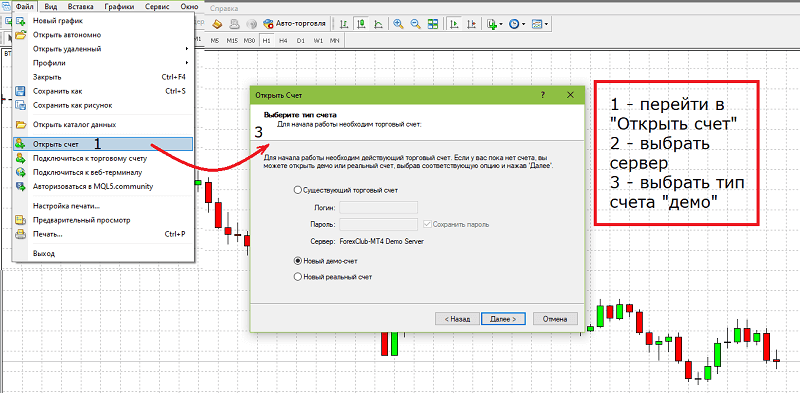Choose Сохранить как menu entry
The image size is (800, 393).
(x=103, y=91)
